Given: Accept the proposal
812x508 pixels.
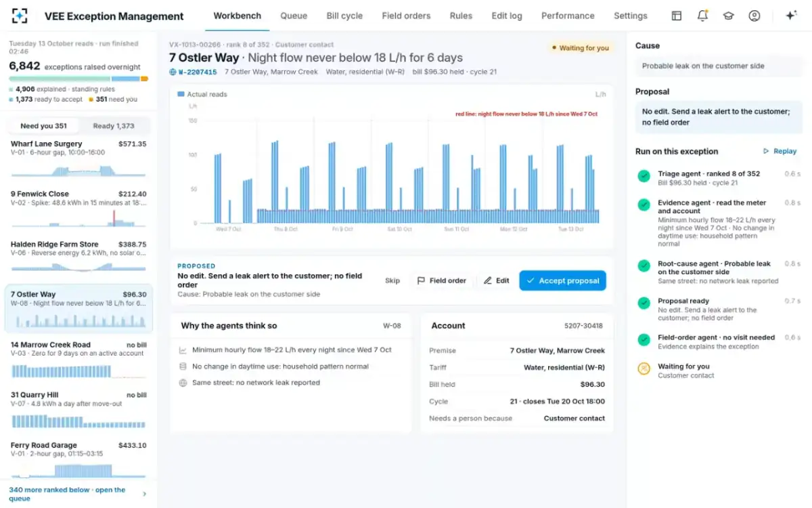Looking at the screenshot, I should pyautogui.click(x=563, y=280).
